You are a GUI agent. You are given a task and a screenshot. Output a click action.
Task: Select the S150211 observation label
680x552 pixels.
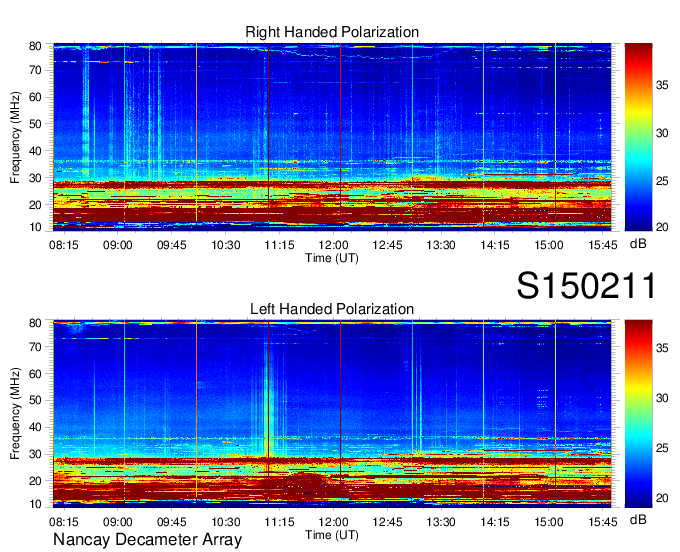586,286
